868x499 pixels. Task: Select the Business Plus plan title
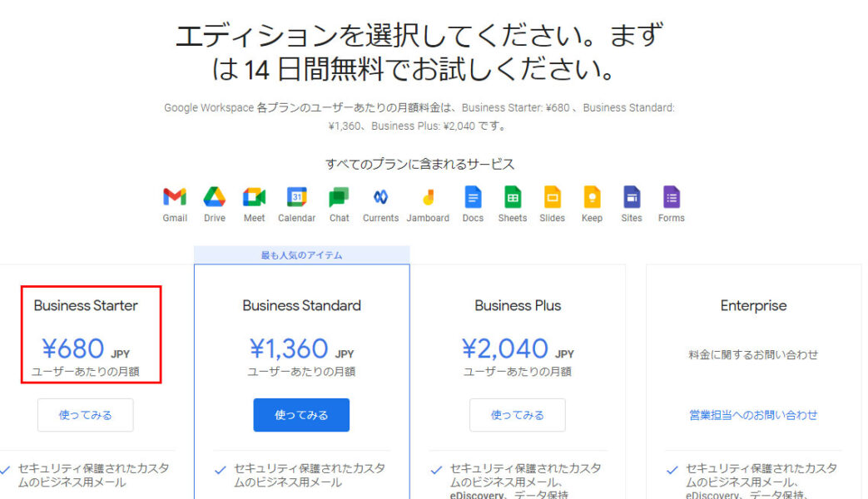(518, 306)
